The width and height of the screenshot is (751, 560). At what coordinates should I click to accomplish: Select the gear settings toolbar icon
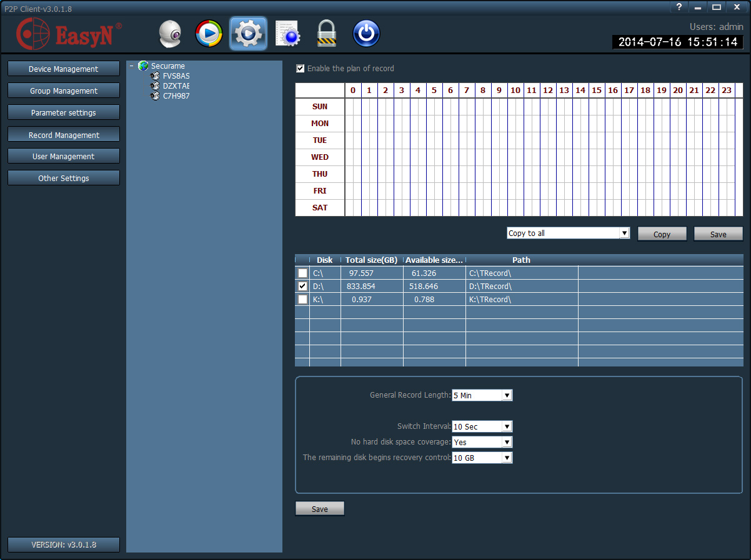[x=248, y=34]
